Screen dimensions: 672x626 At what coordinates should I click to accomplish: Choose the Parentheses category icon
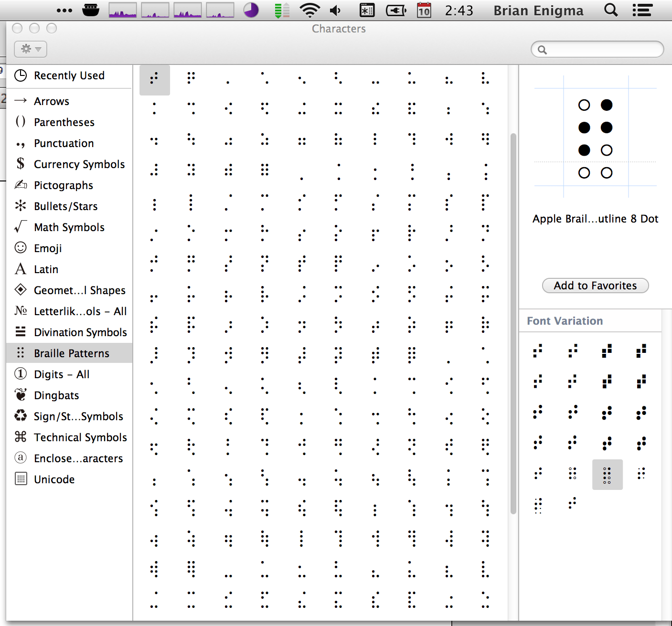[x=21, y=122]
